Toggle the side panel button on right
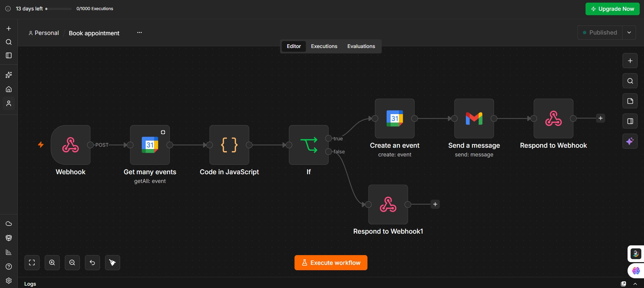 click(x=630, y=121)
